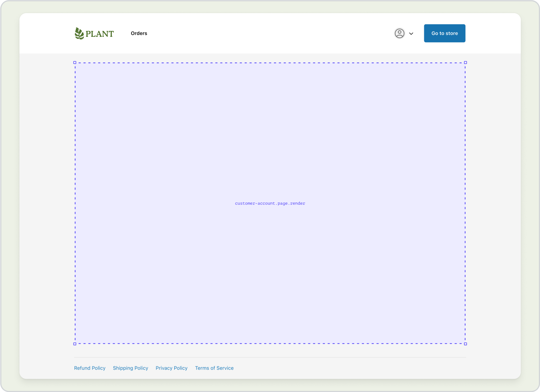Click the bottom-right handle of the dashed extension region
Screen dimensions: 540x392
tap(465, 344)
